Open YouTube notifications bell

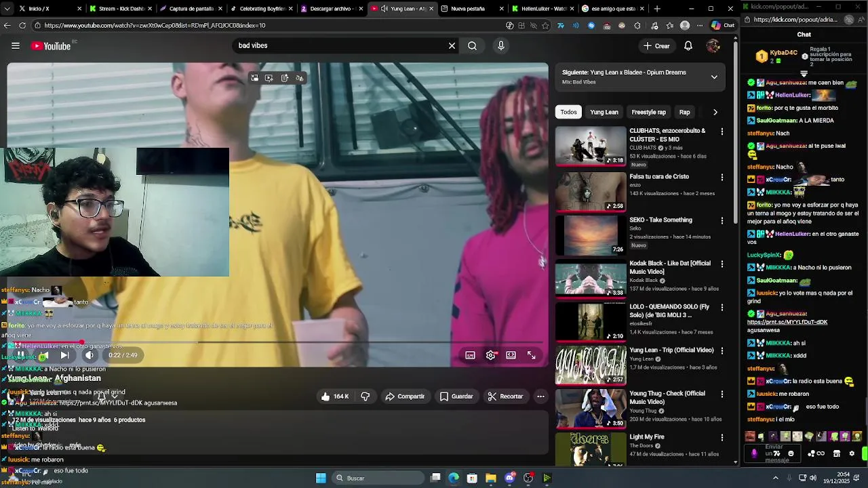(x=688, y=46)
